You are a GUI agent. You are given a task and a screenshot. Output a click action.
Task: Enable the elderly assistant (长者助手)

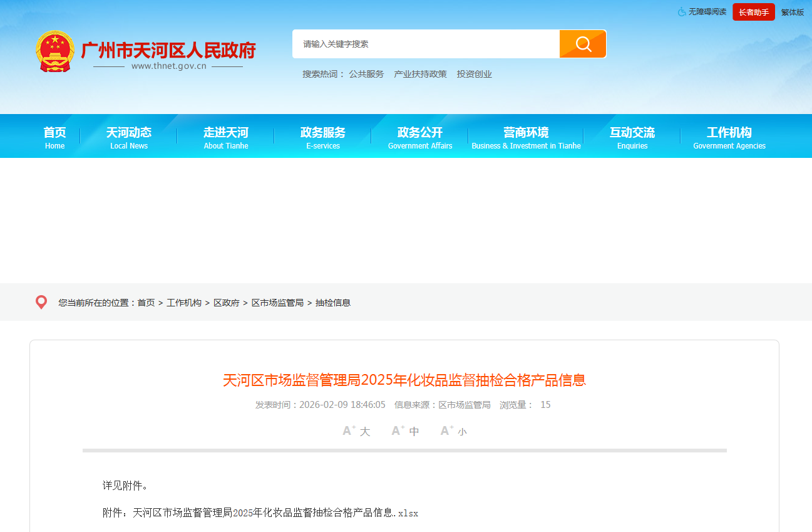click(753, 12)
